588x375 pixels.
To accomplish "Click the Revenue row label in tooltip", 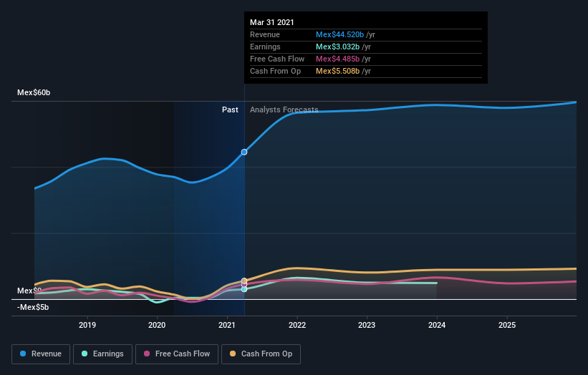I will (x=265, y=34).
